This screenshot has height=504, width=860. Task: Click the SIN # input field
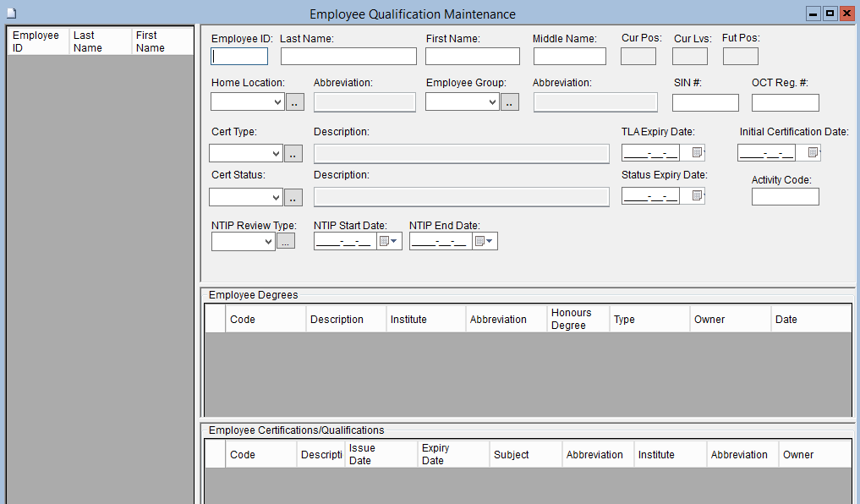click(705, 103)
